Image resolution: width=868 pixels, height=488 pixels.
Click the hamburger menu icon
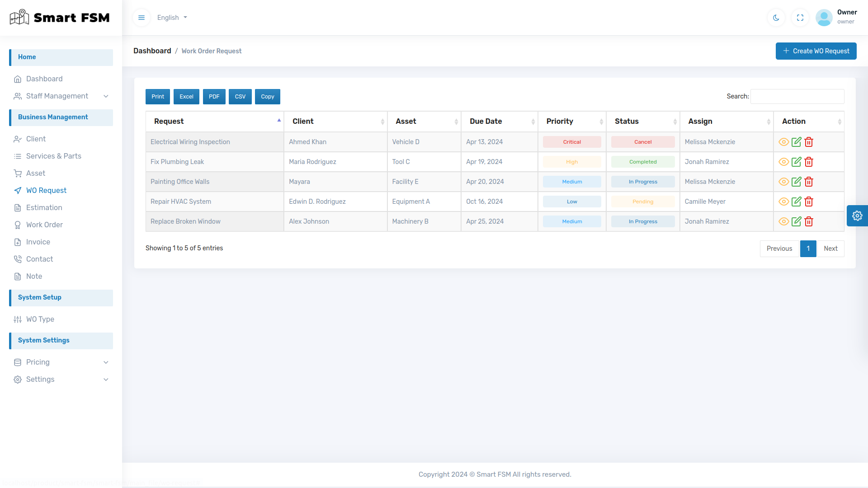click(142, 18)
